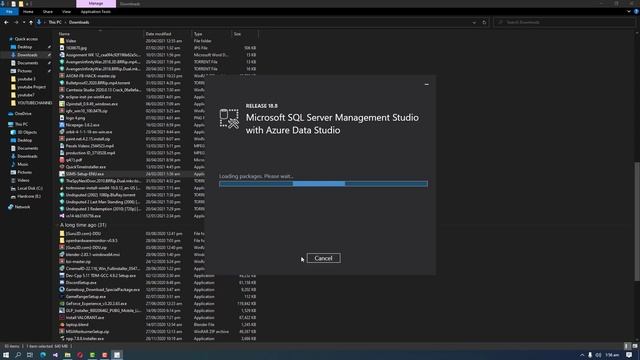Switch to the Home ribbon tab
The width and height of the screenshot is (640, 360).
pos(28,12)
